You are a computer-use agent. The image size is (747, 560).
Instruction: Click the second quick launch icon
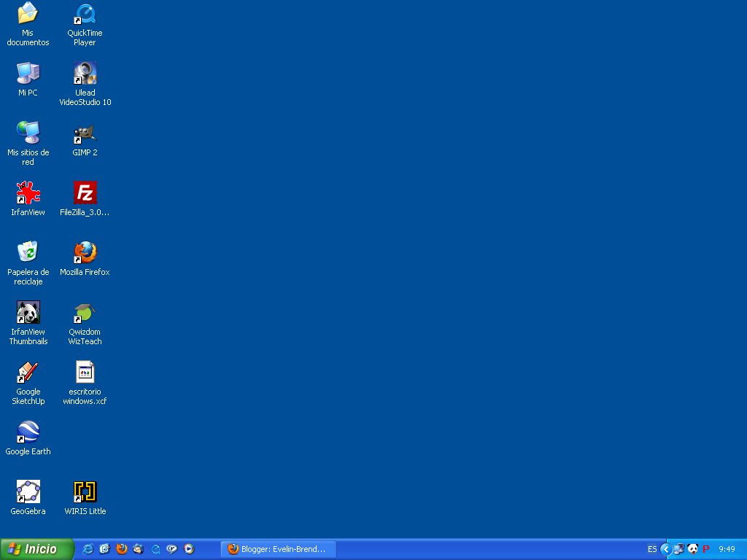click(x=105, y=549)
